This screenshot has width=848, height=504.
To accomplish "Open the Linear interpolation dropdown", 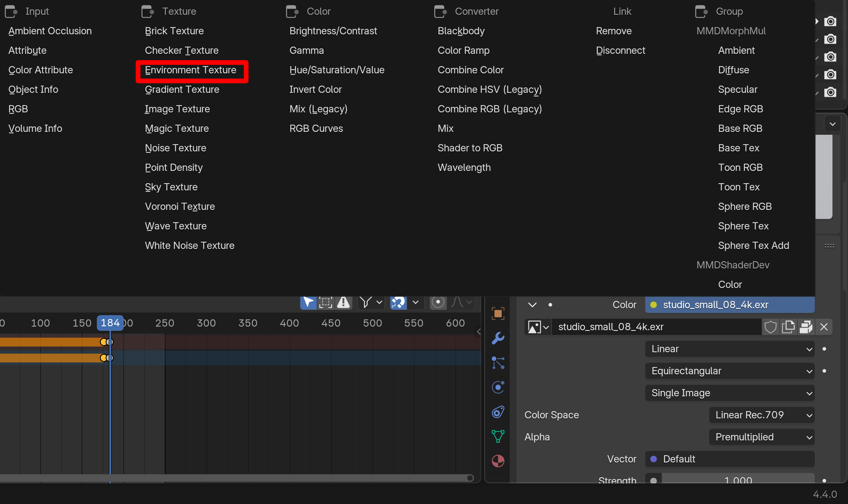I will [x=730, y=349].
